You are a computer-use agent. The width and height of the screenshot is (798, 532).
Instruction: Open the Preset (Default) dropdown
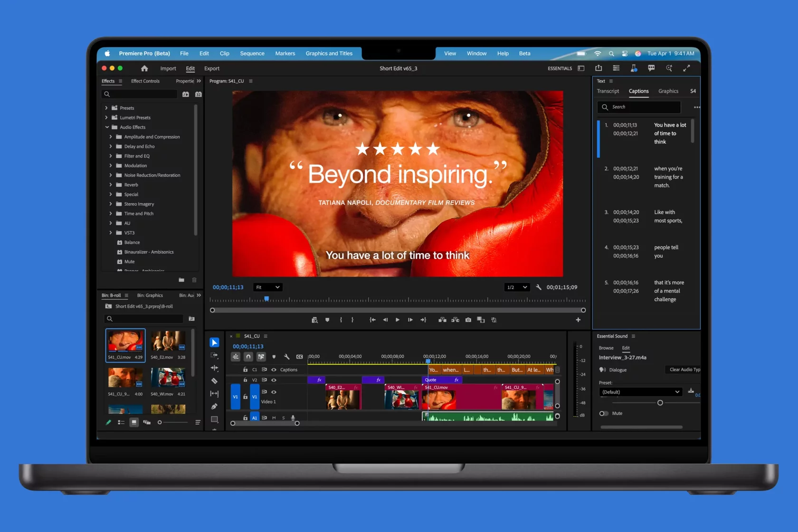pyautogui.click(x=640, y=392)
